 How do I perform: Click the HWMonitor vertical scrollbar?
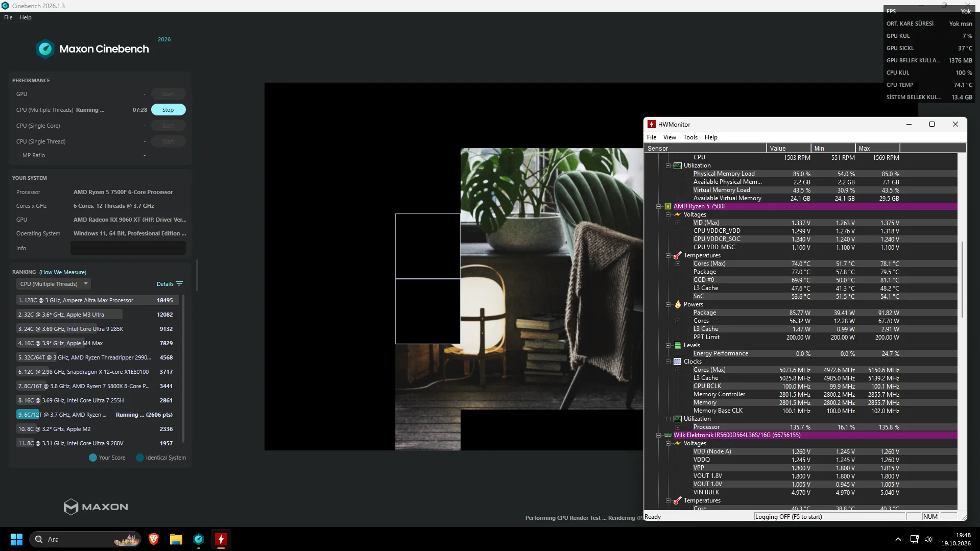click(962, 279)
